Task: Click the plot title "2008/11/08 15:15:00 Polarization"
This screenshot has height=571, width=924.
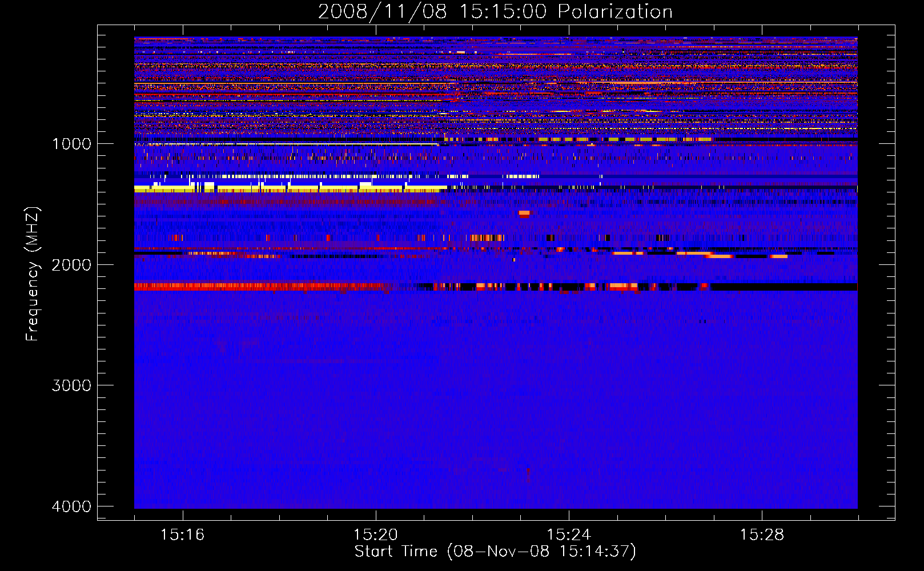Action: click(495, 11)
